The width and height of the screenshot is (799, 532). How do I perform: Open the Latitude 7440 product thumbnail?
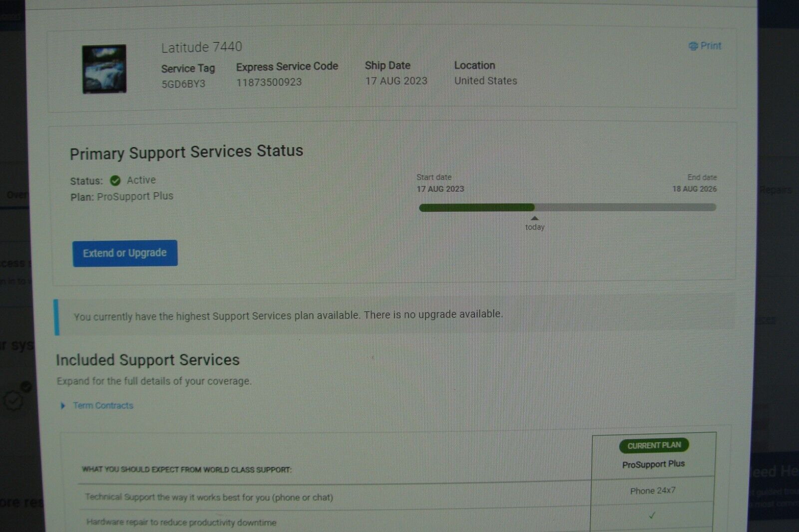pos(104,69)
